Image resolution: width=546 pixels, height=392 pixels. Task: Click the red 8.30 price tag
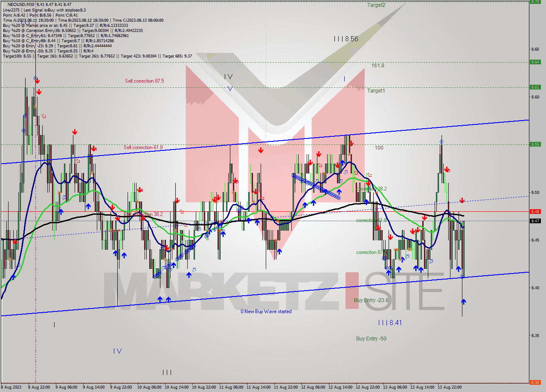[x=535, y=382]
